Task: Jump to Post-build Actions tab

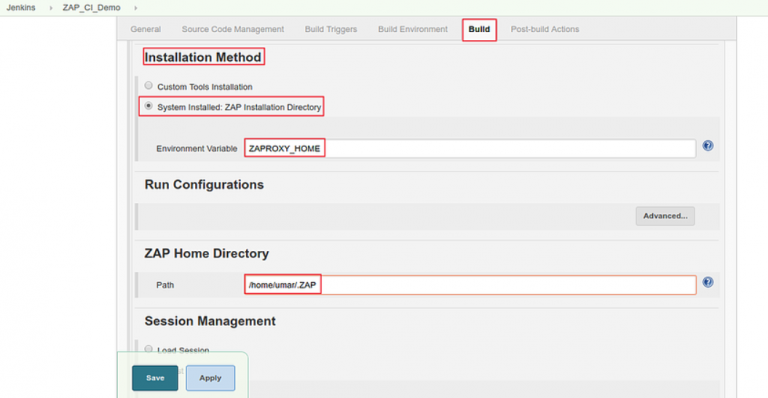Action: 545,29
